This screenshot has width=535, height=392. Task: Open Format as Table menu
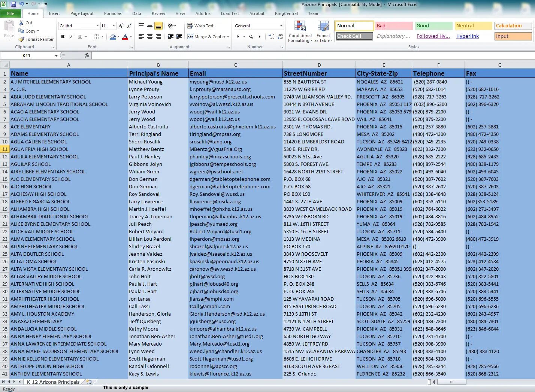pos(323,32)
